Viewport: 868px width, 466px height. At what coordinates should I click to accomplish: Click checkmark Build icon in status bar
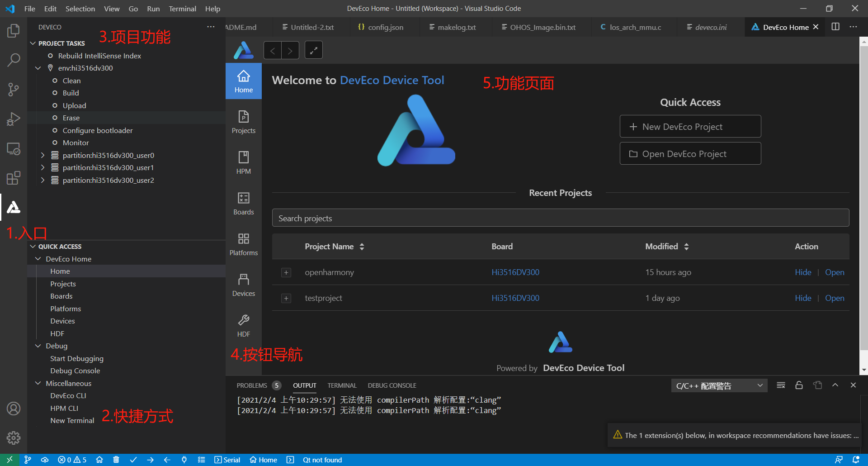pyautogui.click(x=133, y=460)
